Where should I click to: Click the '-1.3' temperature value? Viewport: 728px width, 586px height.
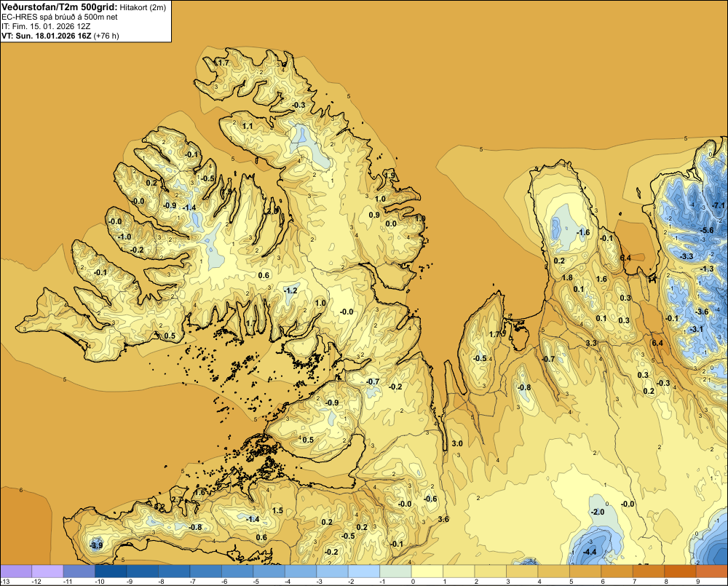click(x=707, y=269)
